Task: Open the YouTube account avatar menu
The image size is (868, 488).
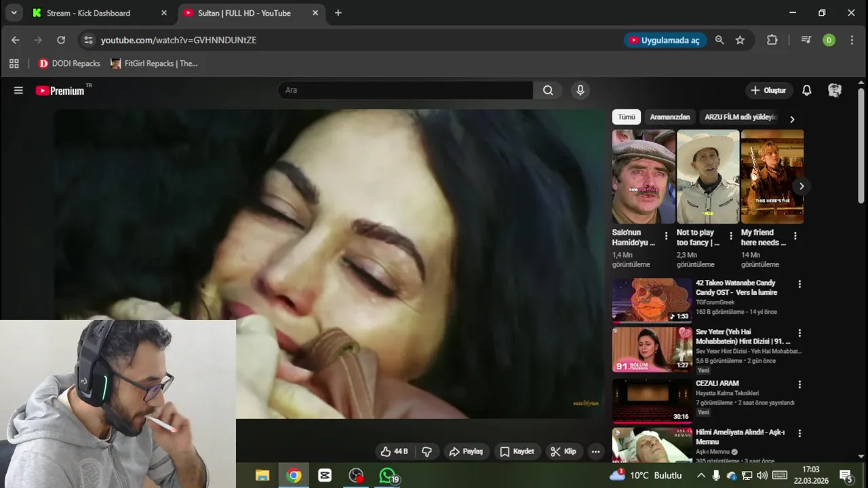Action: (835, 90)
